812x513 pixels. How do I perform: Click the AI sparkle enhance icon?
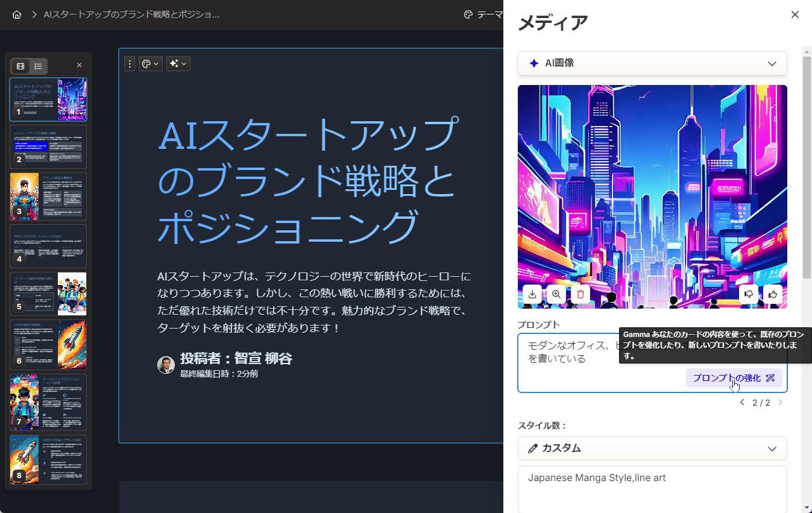click(x=174, y=63)
